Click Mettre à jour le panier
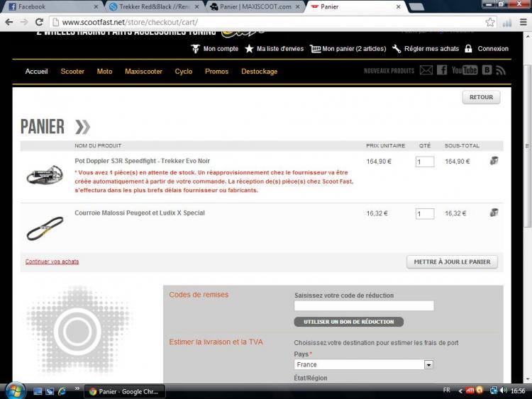 [452, 262]
